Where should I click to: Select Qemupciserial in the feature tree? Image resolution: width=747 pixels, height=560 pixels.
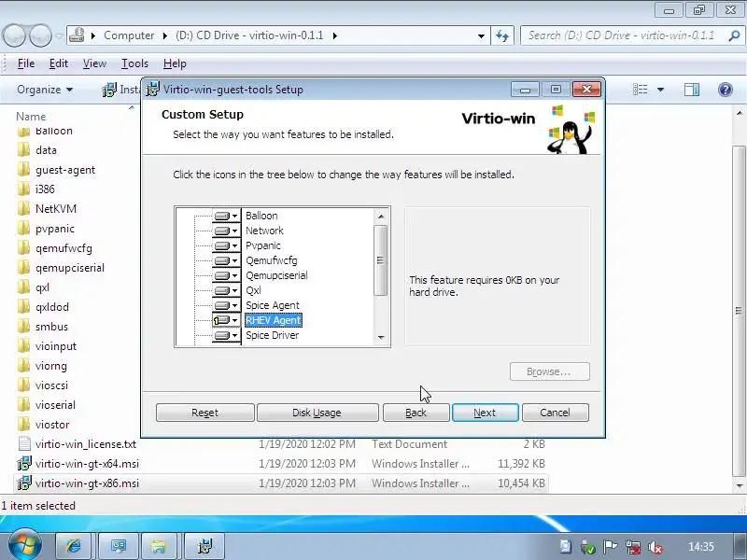(276, 275)
